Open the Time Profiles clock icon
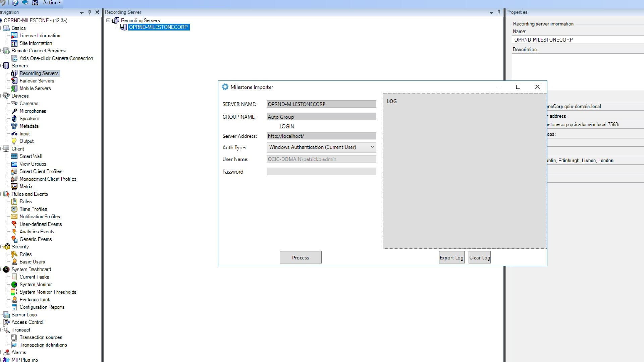The width and height of the screenshot is (644, 362). point(14,209)
